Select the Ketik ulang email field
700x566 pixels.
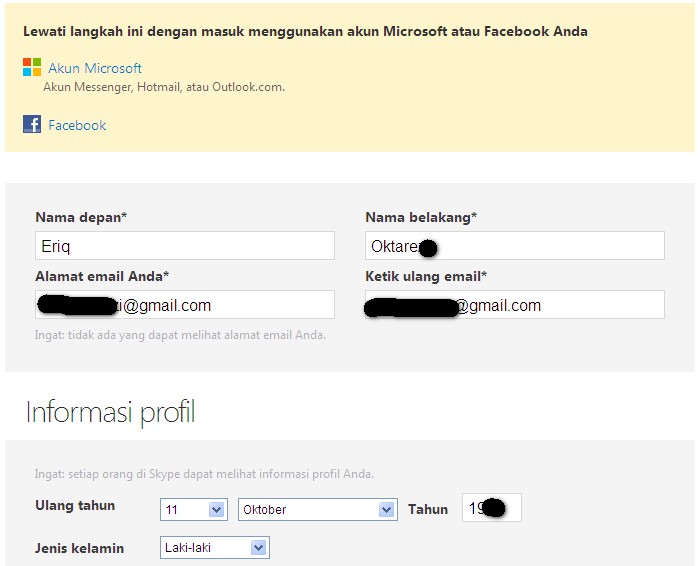[x=515, y=304]
